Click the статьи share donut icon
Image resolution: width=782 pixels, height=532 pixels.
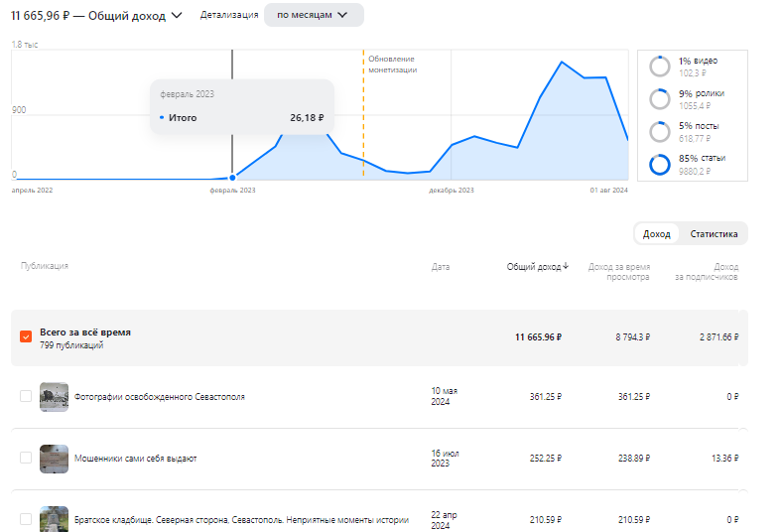(x=659, y=165)
